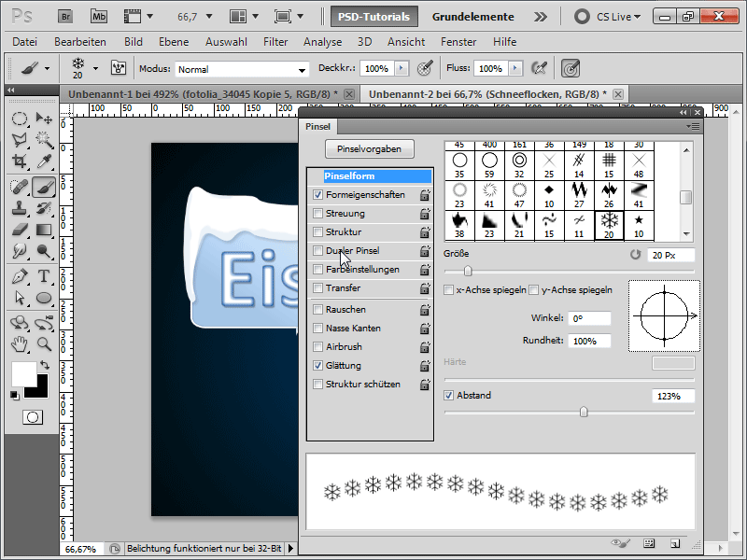
Task: Select the Polygonal Lasso tool
Action: (x=19, y=139)
